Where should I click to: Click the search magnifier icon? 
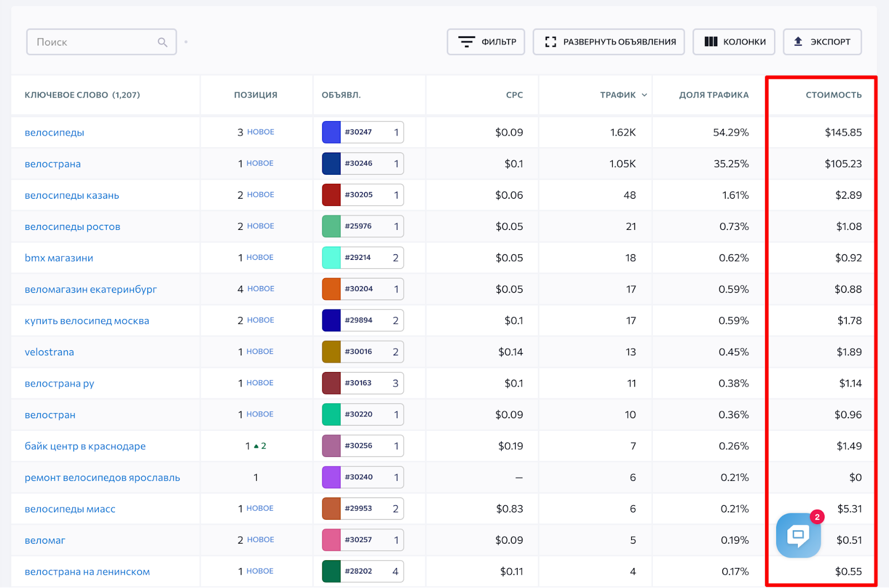(162, 42)
